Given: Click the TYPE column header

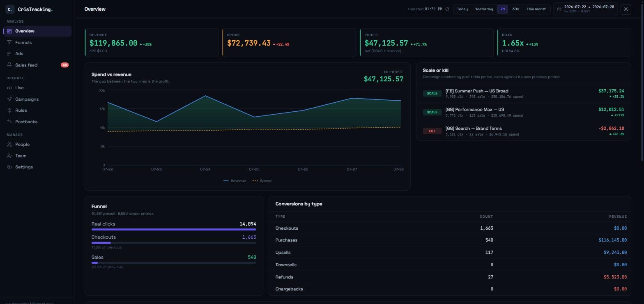Looking at the screenshot, I should tap(280, 216).
